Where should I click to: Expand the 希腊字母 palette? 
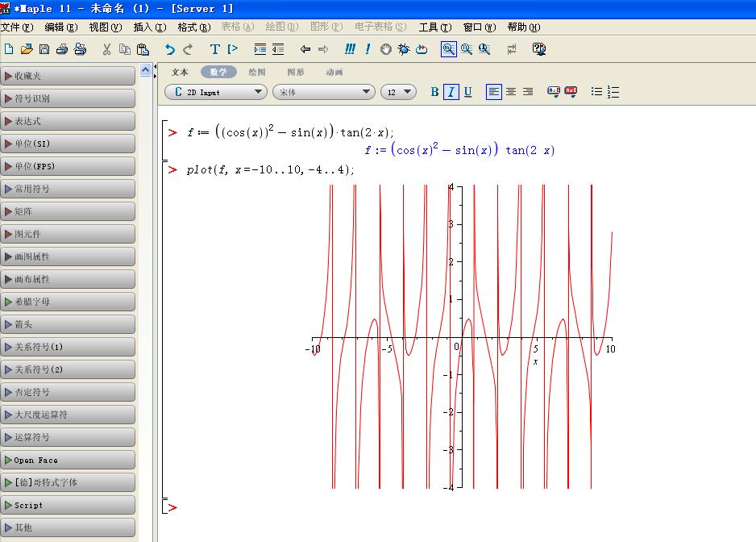click(68, 302)
